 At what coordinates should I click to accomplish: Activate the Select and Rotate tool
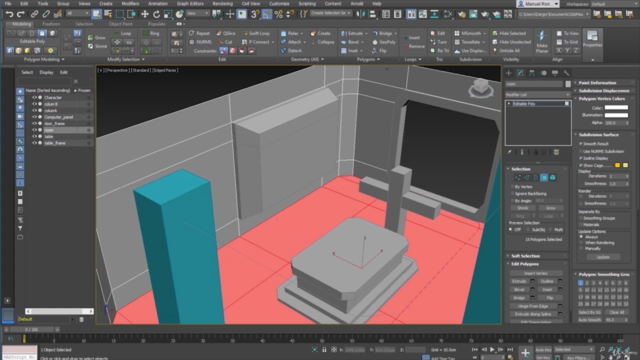(156, 15)
